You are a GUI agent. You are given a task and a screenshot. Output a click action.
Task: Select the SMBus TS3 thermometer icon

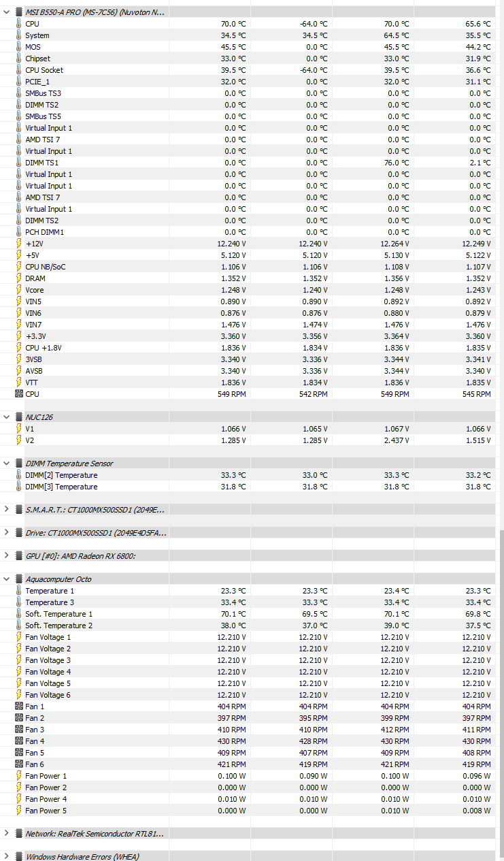pos(19,93)
